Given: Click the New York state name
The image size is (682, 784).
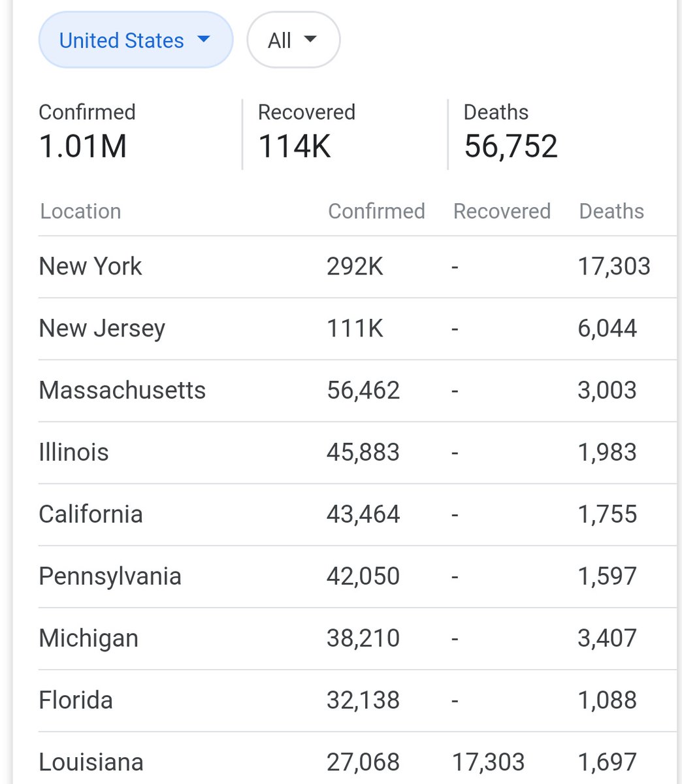Looking at the screenshot, I should 90,267.
